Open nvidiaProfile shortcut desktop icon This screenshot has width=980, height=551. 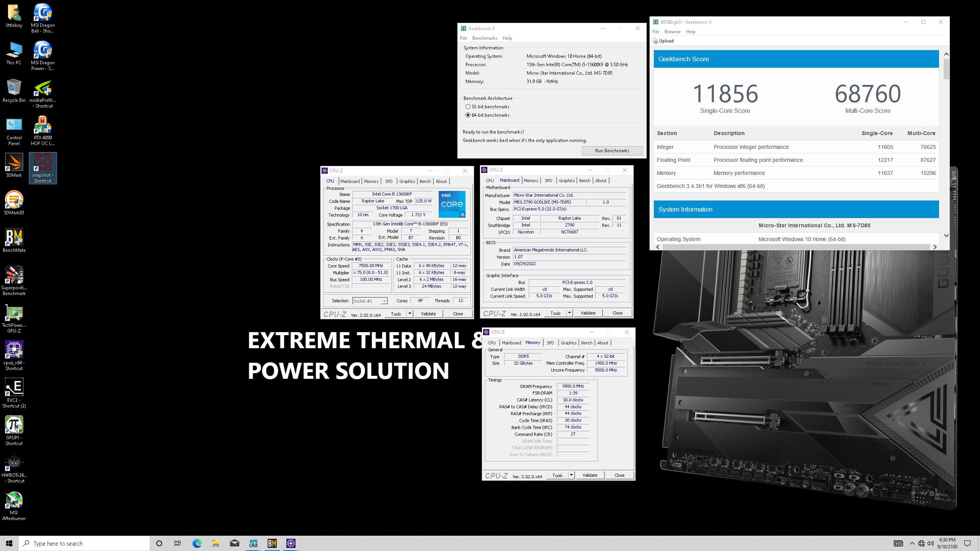(42, 93)
